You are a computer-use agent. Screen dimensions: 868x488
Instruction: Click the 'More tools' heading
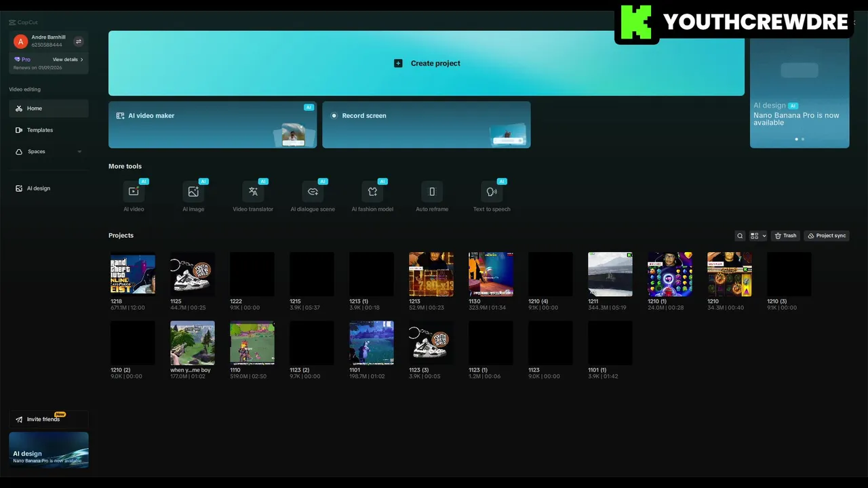click(125, 166)
